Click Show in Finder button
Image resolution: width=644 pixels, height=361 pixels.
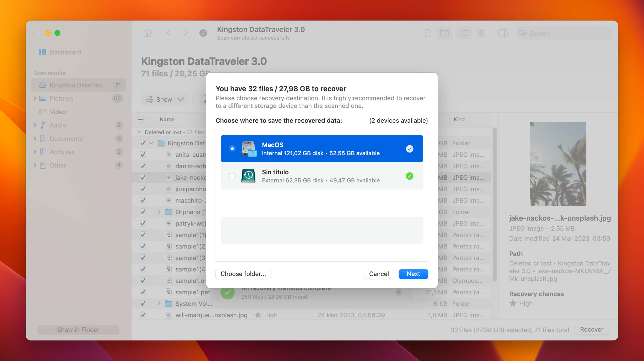coord(78,330)
